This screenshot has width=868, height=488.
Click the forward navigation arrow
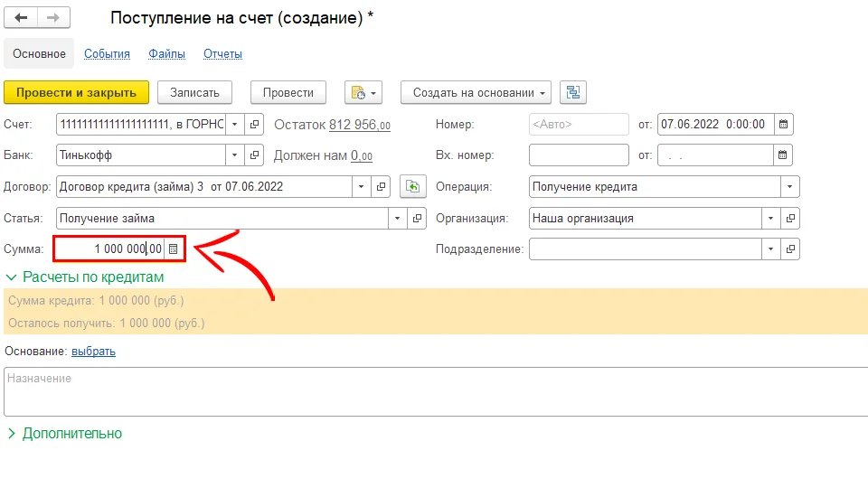click(54, 18)
